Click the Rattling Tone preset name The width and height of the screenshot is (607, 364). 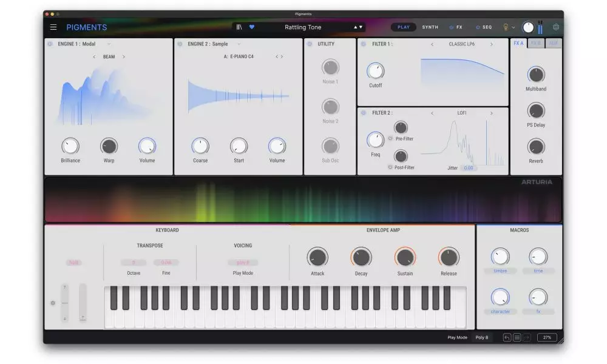point(303,27)
